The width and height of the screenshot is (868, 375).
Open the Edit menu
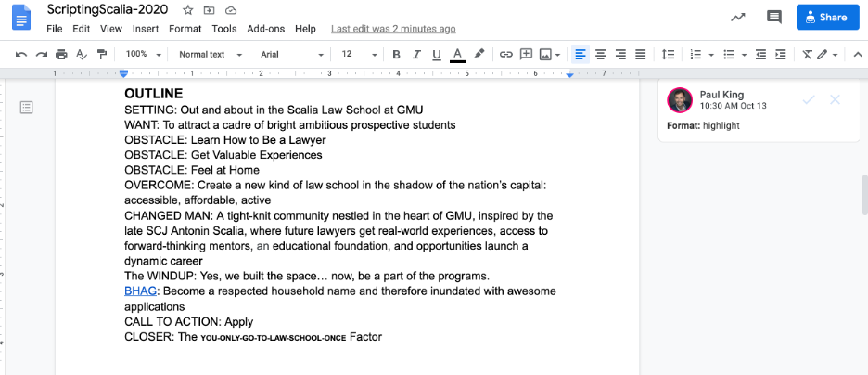point(81,29)
